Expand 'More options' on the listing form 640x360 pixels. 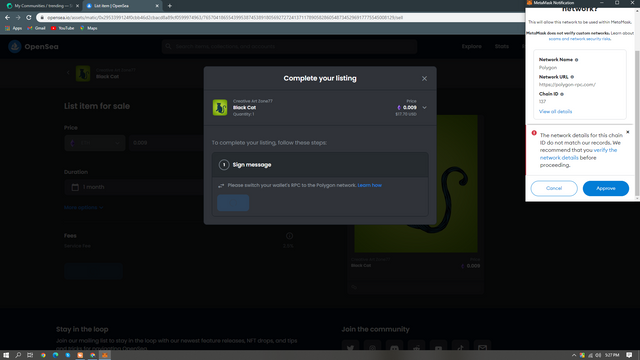pos(83,207)
